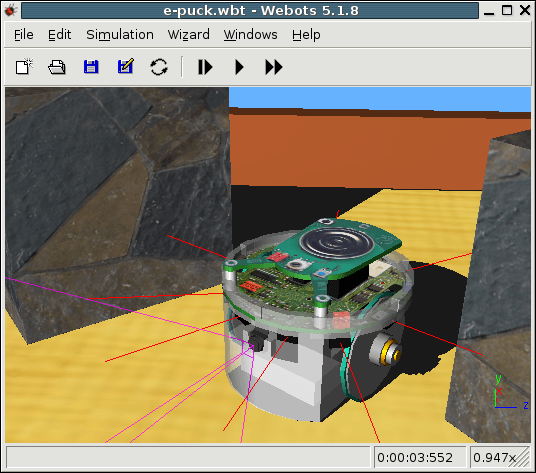Revert the simulation with circular arrows icon
Viewport: 536px width, 473px height.
coord(159,67)
